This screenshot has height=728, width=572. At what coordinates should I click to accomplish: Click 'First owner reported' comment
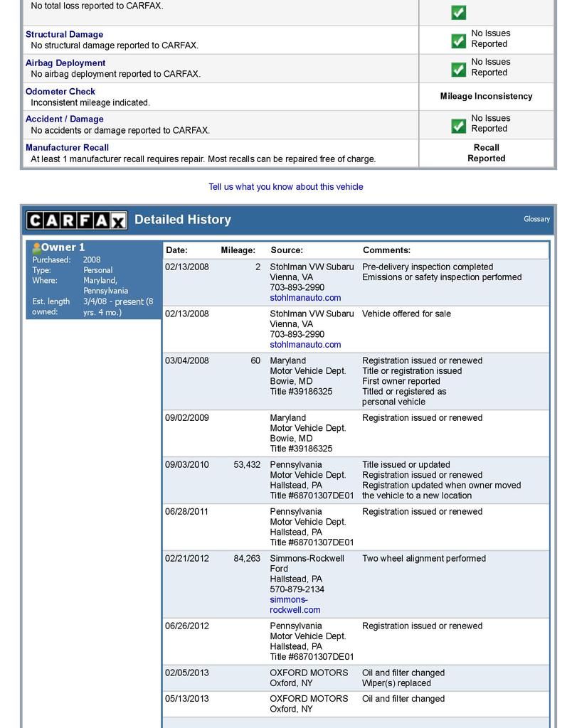(x=401, y=381)
